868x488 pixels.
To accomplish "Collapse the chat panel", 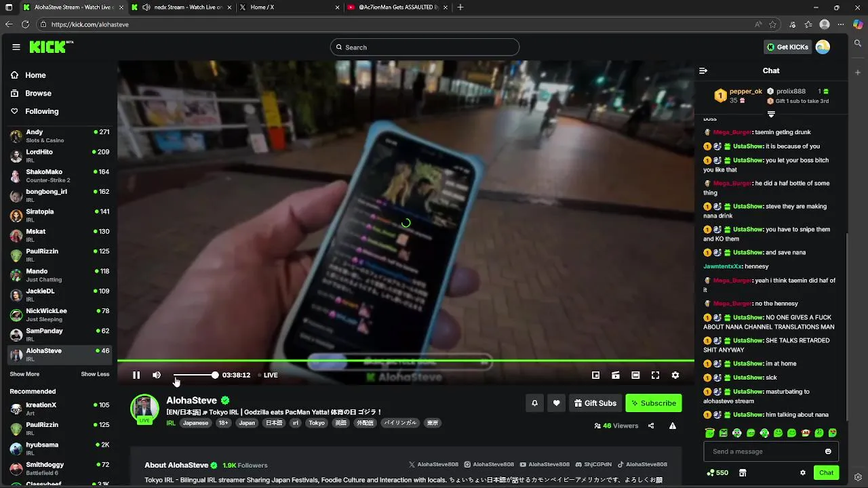I will click(x=703, y=70).
